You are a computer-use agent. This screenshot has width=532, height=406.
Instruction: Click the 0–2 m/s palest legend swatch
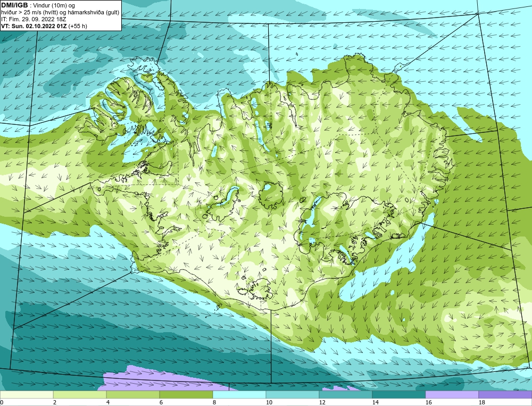pyautogui.click(x=27, y=395)
